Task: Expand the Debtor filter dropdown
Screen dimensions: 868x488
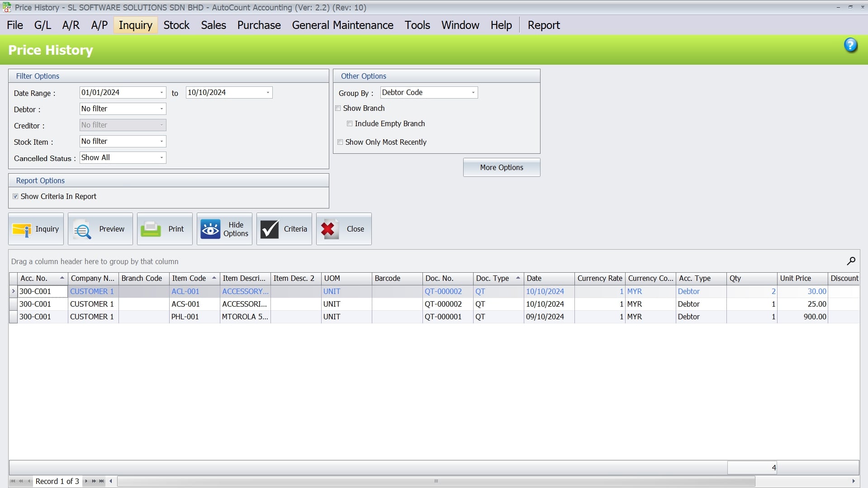Action: click(x=161, y=109)
